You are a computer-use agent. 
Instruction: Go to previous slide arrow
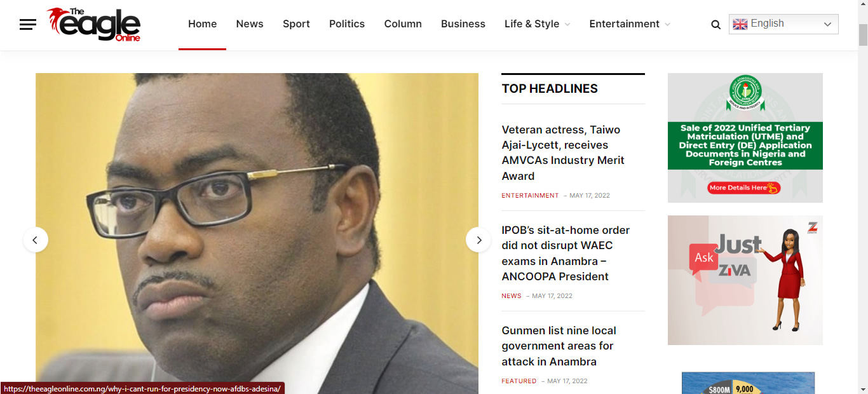pos(36,240)
